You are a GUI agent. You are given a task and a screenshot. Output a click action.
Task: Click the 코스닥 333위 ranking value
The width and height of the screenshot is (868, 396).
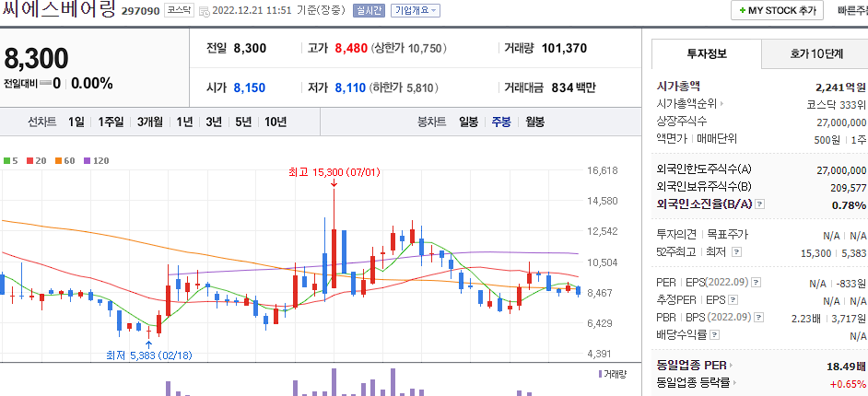837,105
